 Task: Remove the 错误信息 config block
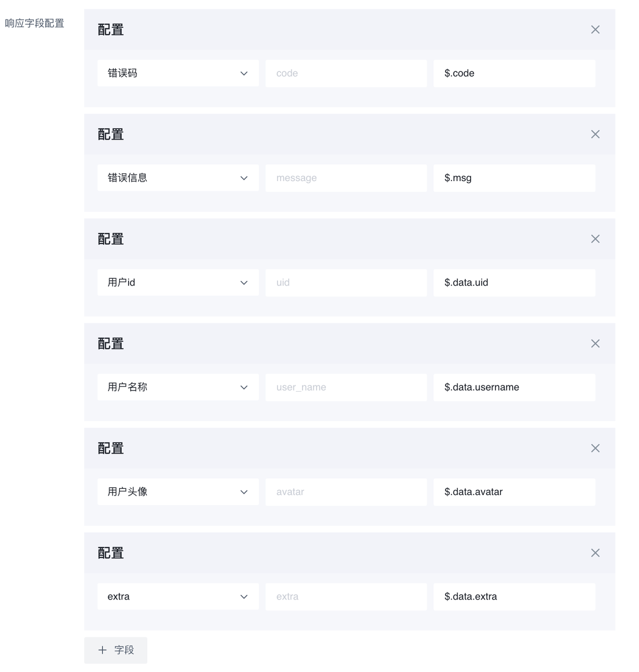point(595,134)
